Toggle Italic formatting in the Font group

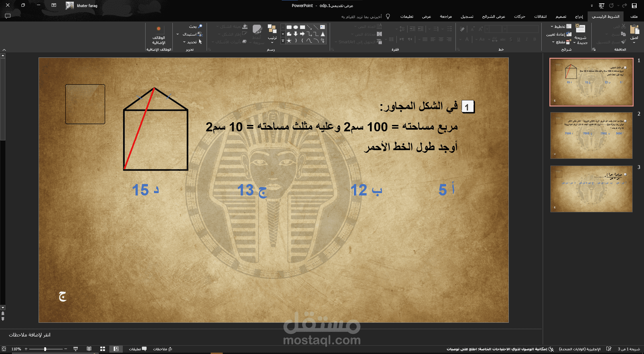tap(526, 39)
